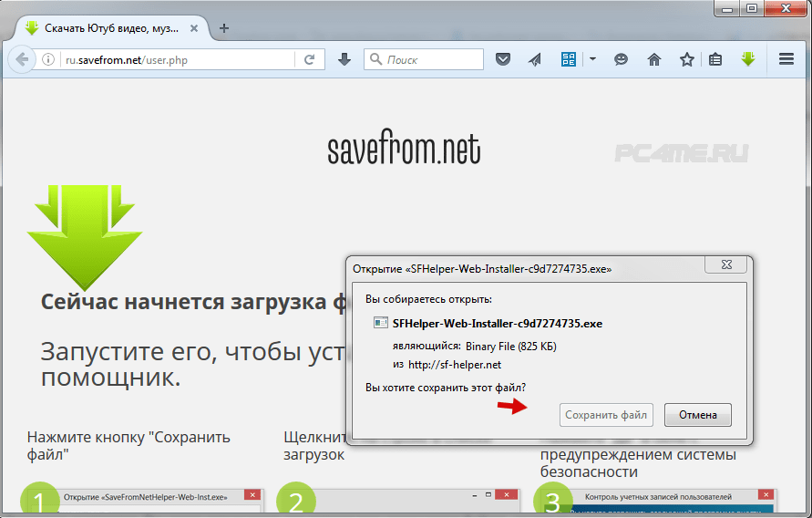
Task: Bookmark this page with the star icon
Action: [686, 59]
